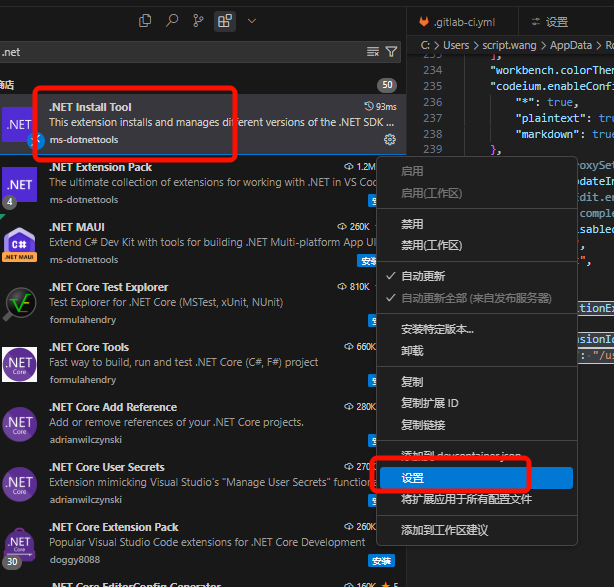
Task: Click the .NET Core User Secrets icon
Action: click(x=20, y=484)
